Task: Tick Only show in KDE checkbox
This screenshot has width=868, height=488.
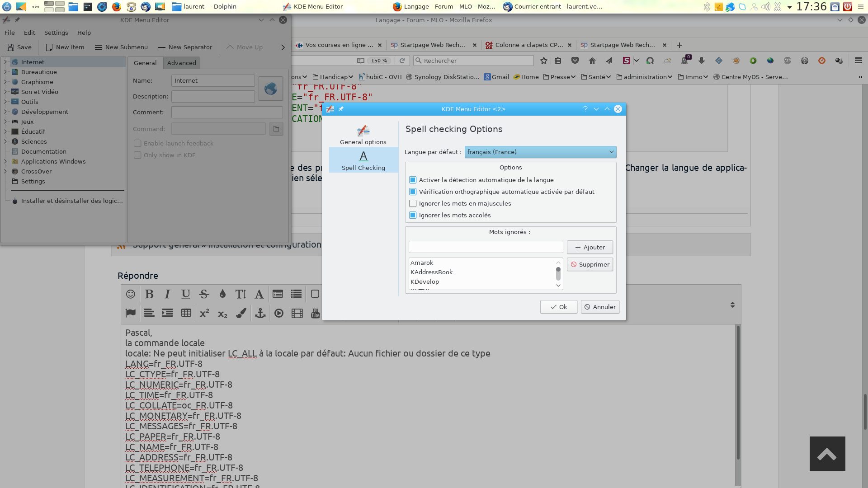Action: click(137, 155)
